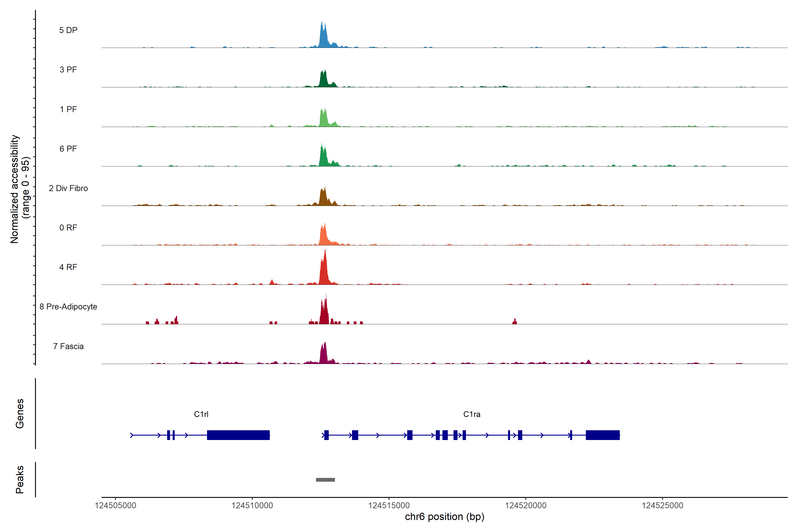Image resolution: width=798 pixels, height=532 pixels.
Task: Click the gray peak region bar
Action: (325, 480)
